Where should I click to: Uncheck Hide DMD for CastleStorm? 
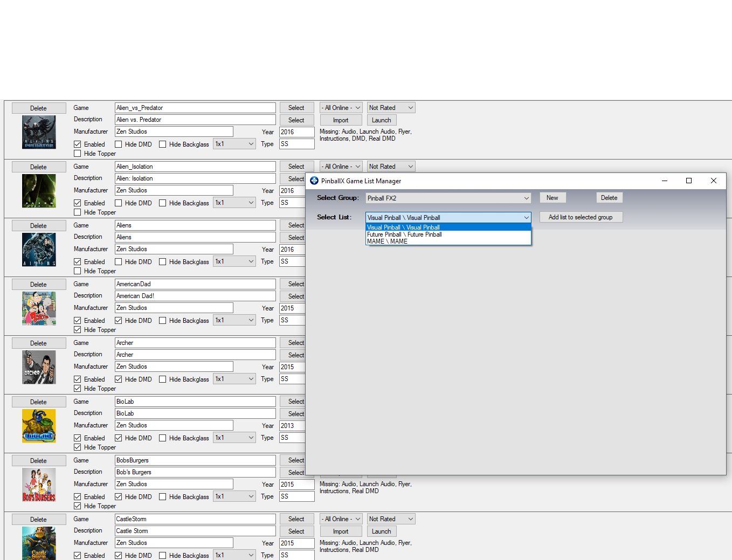coord(119,556)
